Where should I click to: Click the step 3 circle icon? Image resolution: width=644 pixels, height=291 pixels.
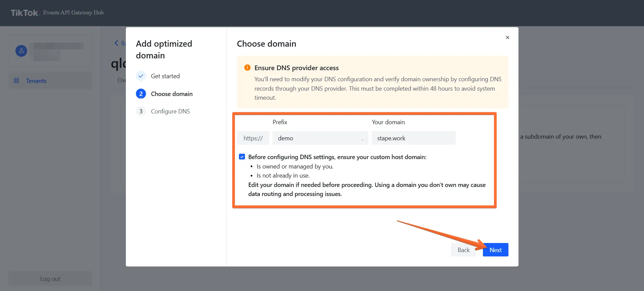[x=141, y=111]
